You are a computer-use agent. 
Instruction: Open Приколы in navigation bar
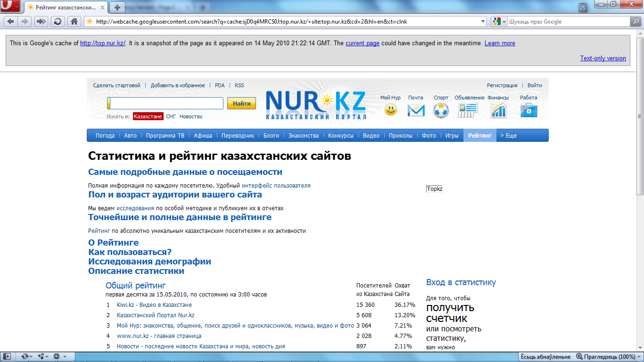[x=401, y=136]
